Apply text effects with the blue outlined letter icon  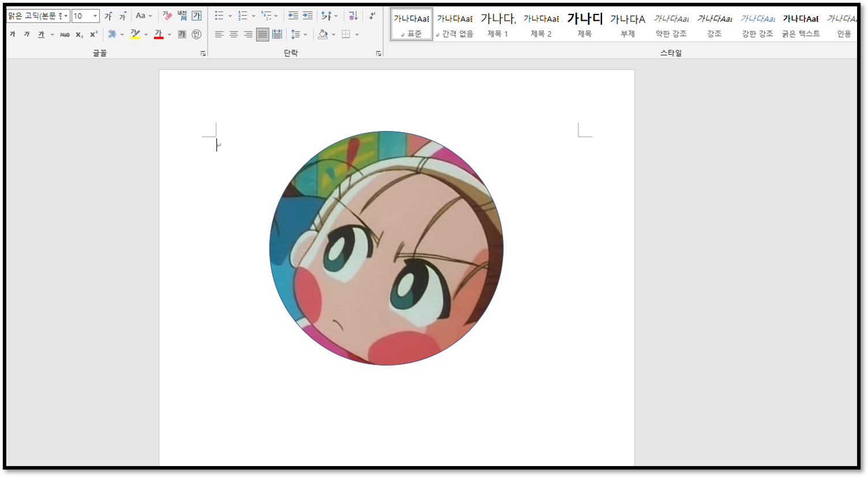pyautogui.click(x=112, y=35)
